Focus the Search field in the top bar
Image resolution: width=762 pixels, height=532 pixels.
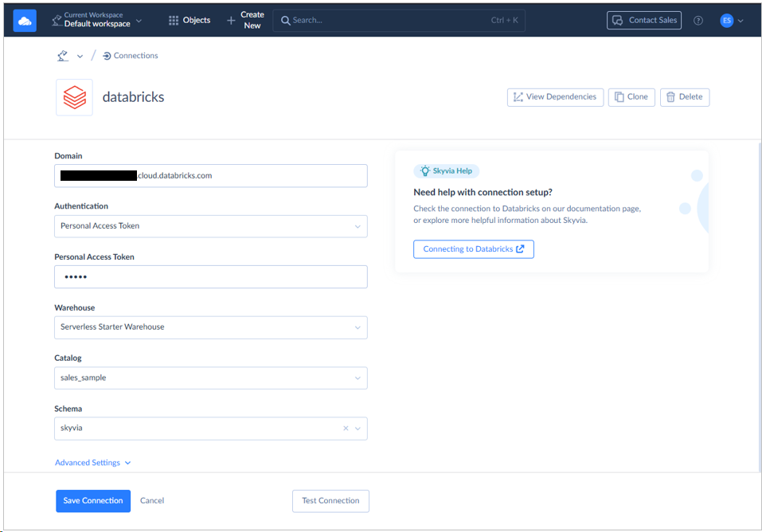pyautogui.click(x=399, y=21)
